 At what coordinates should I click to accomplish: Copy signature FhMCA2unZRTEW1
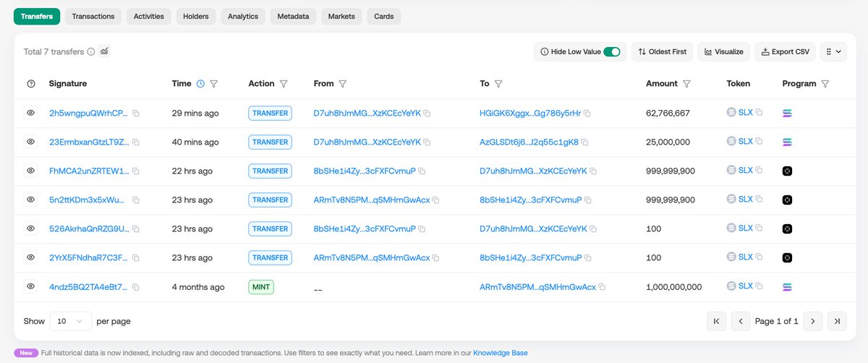tap(136, 171)
